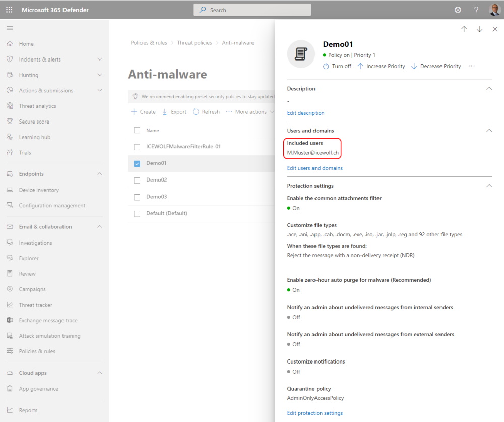
Task: Open the Reports sidebar item
Action: (28, 410)
